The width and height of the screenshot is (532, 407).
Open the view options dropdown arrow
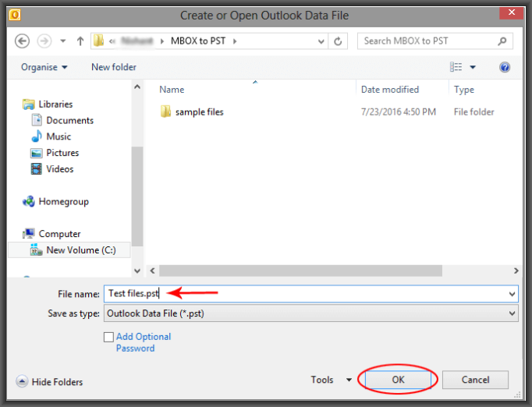pos(472,67)
